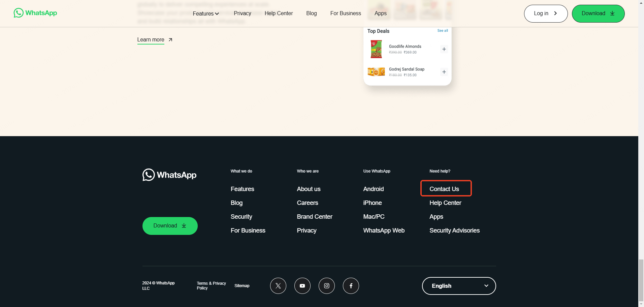Click Goodlife Almonds product image
Viewport: 644px width, 307px height.
(x=376, y=49)
